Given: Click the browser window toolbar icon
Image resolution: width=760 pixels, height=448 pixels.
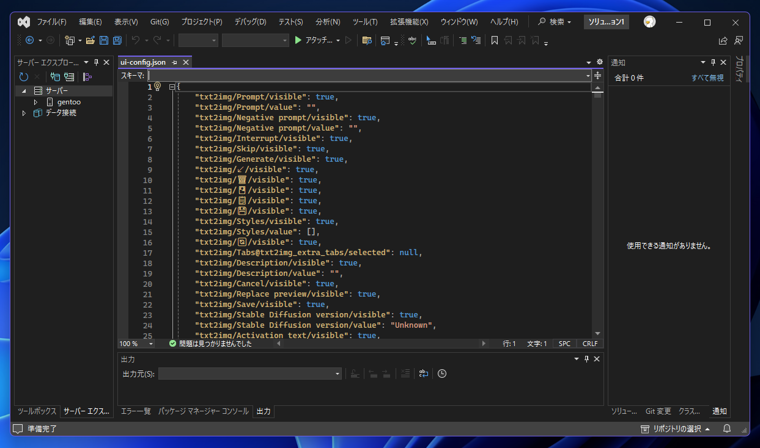Looking at the screenshot, I should pos(385,41).
